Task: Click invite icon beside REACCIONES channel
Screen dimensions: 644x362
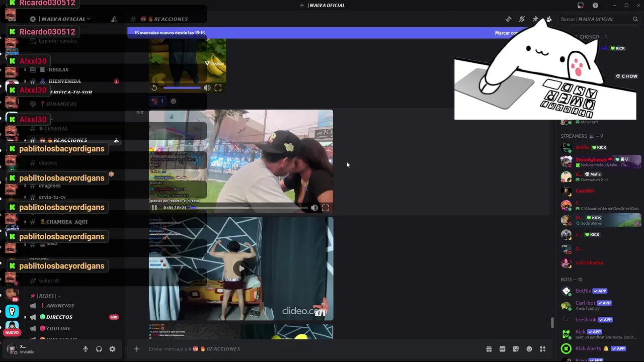Action: click(116, 141)
